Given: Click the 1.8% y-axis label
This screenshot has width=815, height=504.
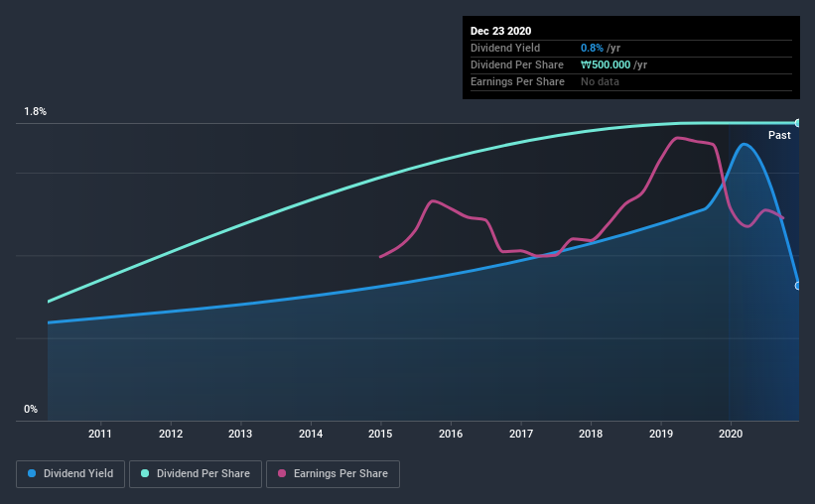Looking at the screenshot, I should click(x=36, y=112).
